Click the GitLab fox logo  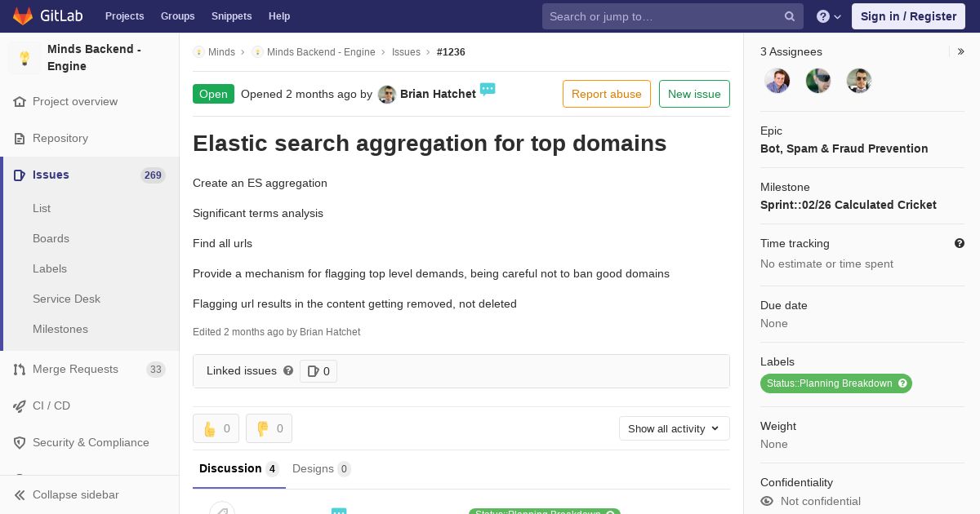(x=23, y=16)
